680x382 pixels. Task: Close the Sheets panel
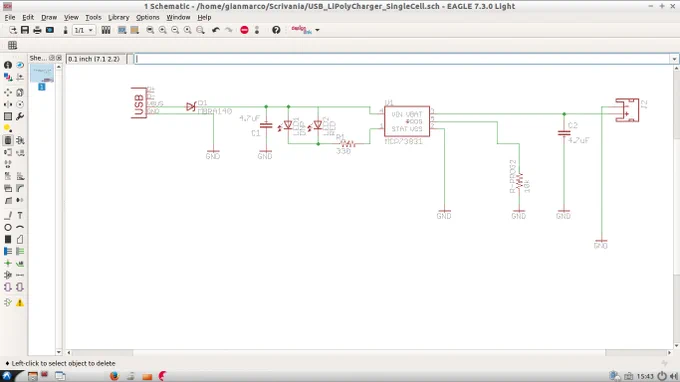click(x=59, y=58)
